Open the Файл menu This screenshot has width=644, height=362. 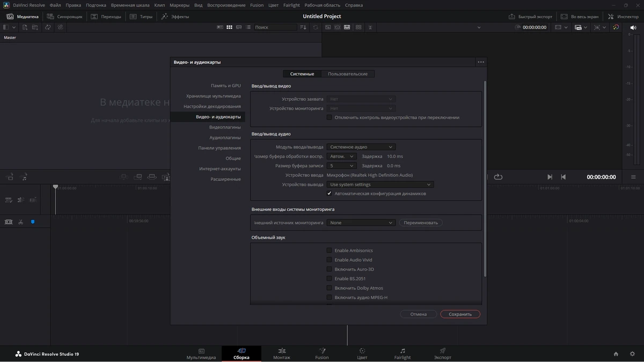(55, 5)
